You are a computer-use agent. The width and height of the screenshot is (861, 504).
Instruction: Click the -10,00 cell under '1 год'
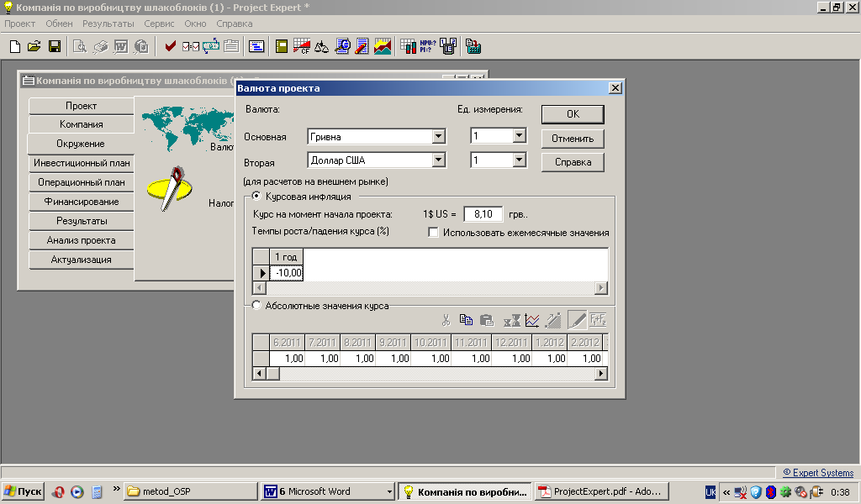pyautogui.click(x=287, y=272)
